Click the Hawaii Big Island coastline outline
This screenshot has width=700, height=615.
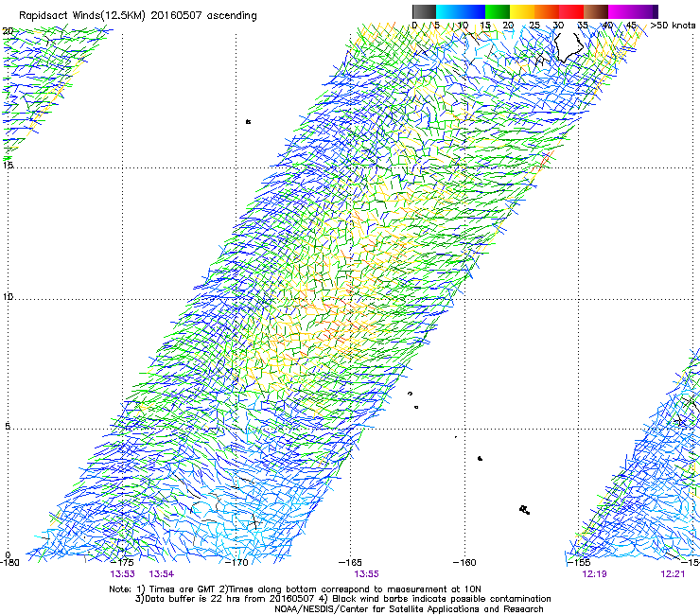(569, 47)
